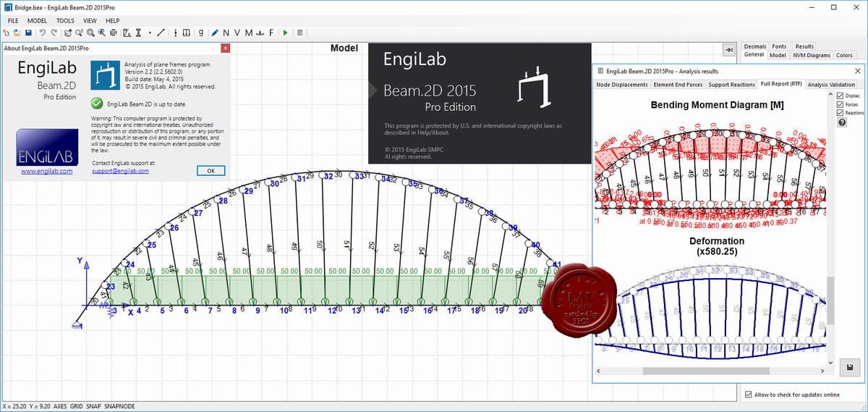This screenshot has width=868, height=412.
Task: Click the New file toolbar icon
Action: [x=6, y=33]
